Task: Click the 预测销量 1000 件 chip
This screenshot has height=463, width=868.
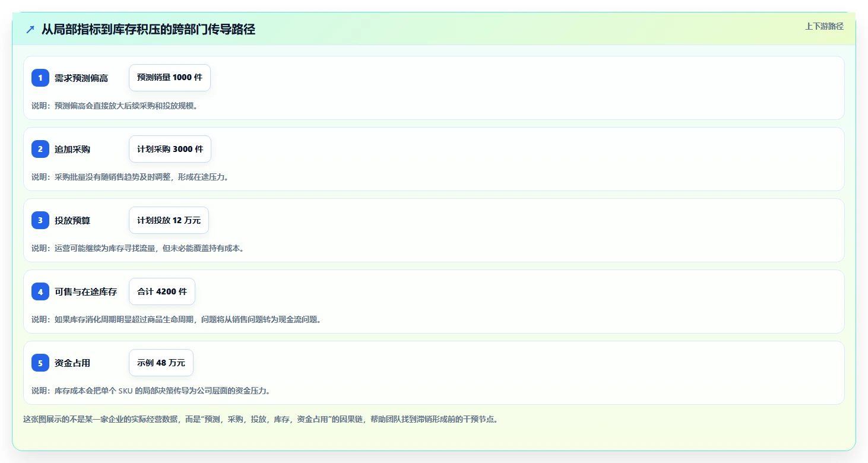Action: click(170, 78)
